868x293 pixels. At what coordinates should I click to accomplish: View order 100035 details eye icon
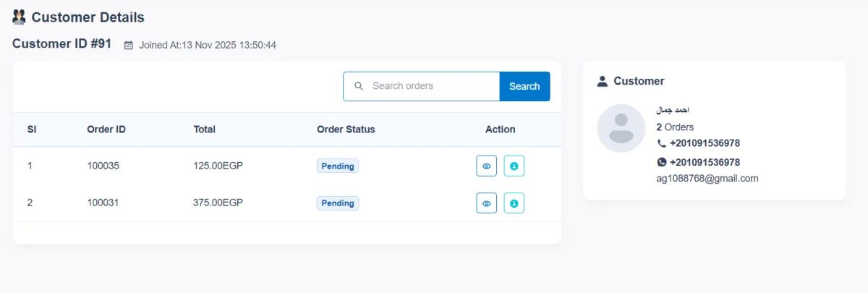(487, 166)
